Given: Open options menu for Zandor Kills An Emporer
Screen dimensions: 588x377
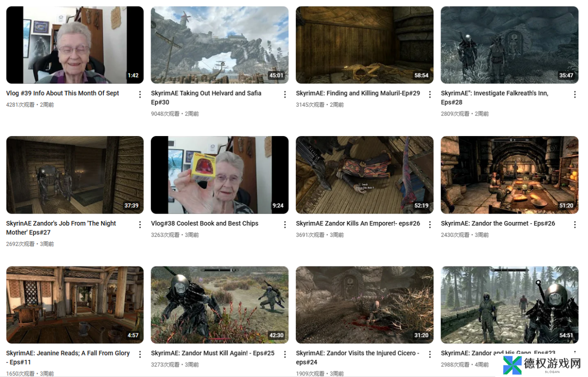Looking at the screenshot, I should coord(430,225).
